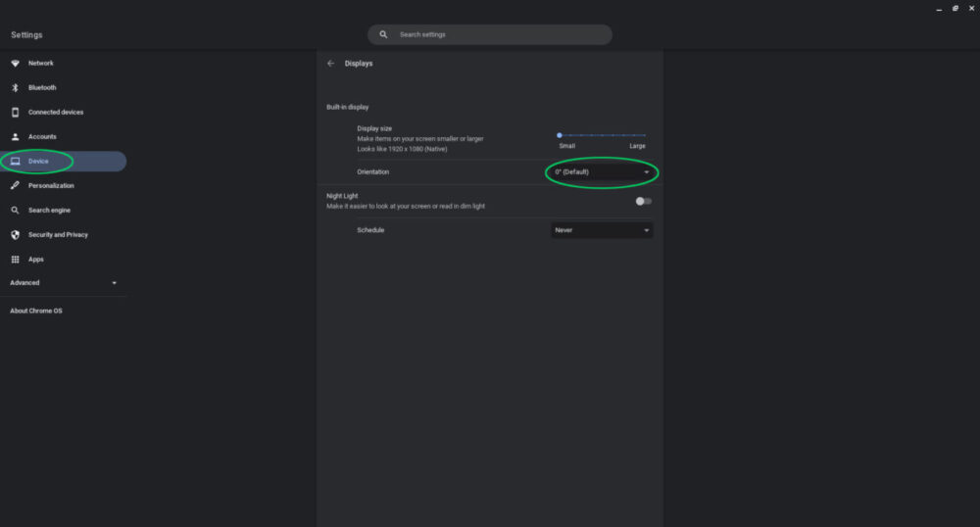This screenshot has width=980, height=527.
Task: Click the search icon in search bar
Action: pyautogui.click(x=383, y=34)
